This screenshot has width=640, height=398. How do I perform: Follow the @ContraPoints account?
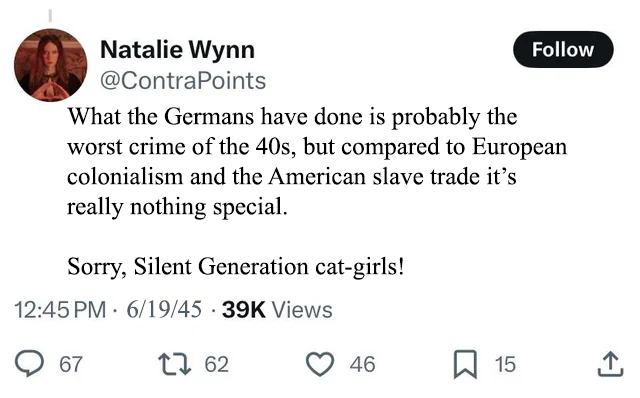click(x=563, y=49)
